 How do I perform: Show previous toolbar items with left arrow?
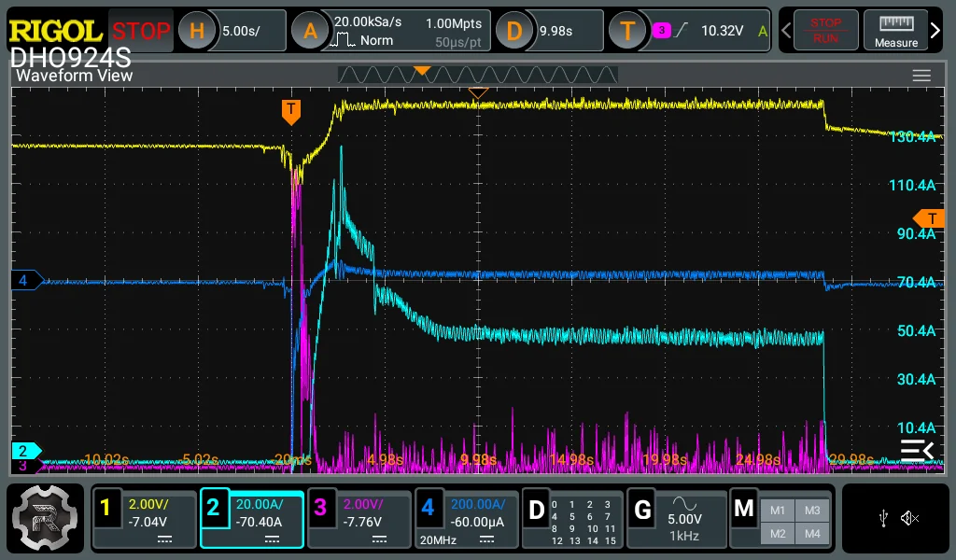click(786, 31)
